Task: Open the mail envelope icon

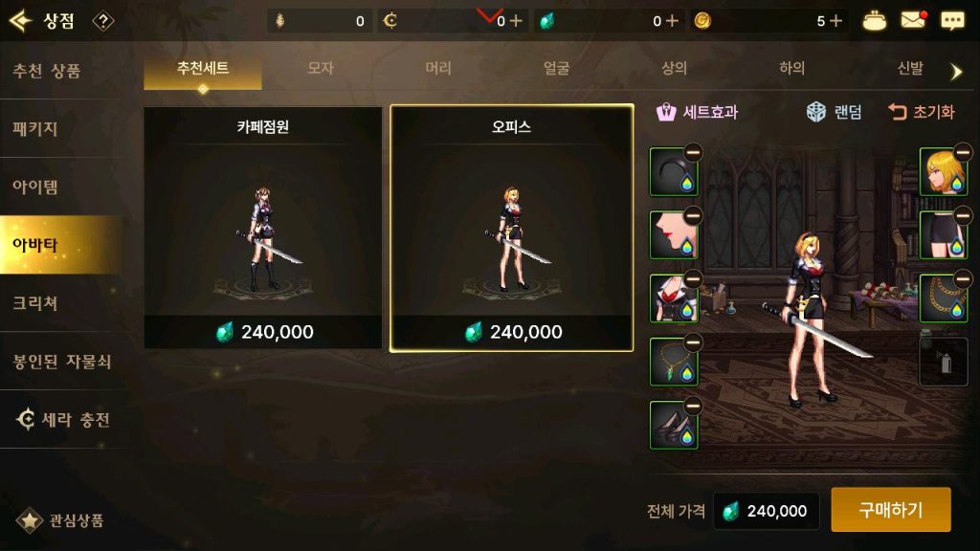Action: coord(913,21)
